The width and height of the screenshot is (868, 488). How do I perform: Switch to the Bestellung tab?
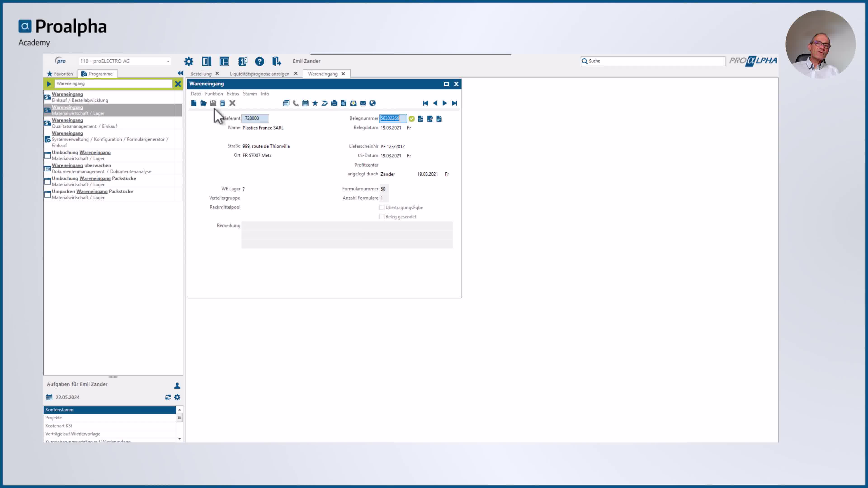coord(201,74)
